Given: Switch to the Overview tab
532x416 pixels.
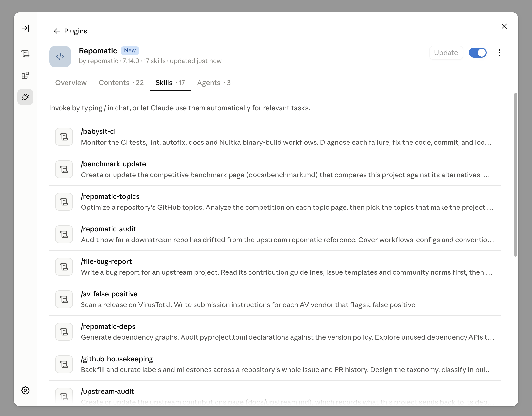Looking at the screenshot, I should (x=71, y=83).
